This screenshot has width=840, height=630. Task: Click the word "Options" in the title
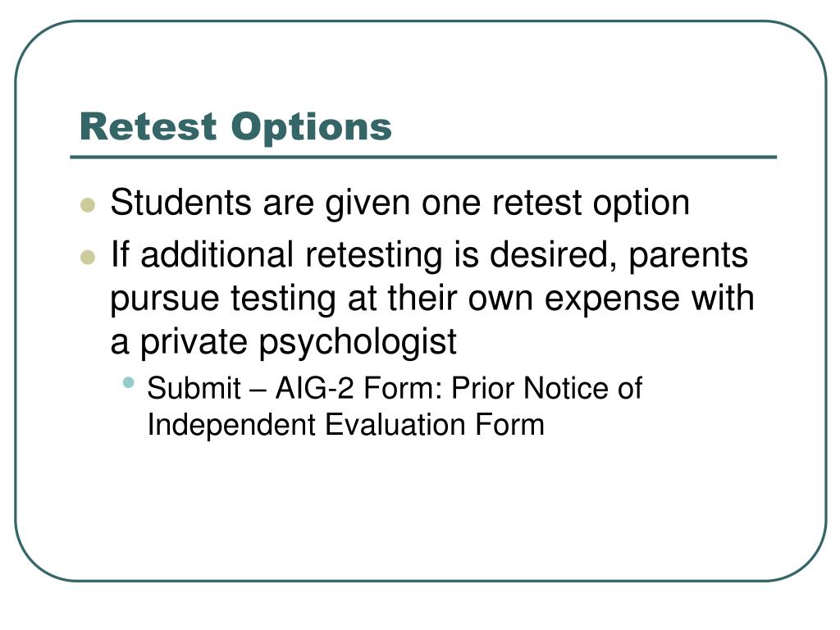(312, 127)
